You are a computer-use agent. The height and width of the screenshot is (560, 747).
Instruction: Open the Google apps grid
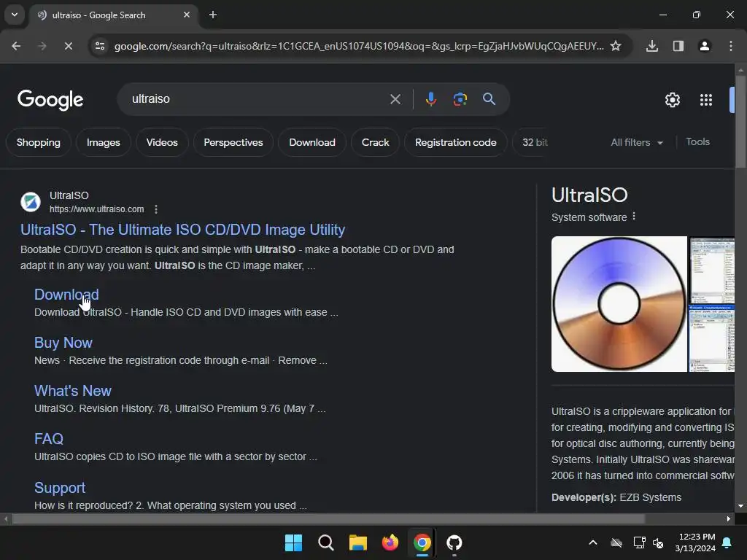pos(706,100)
